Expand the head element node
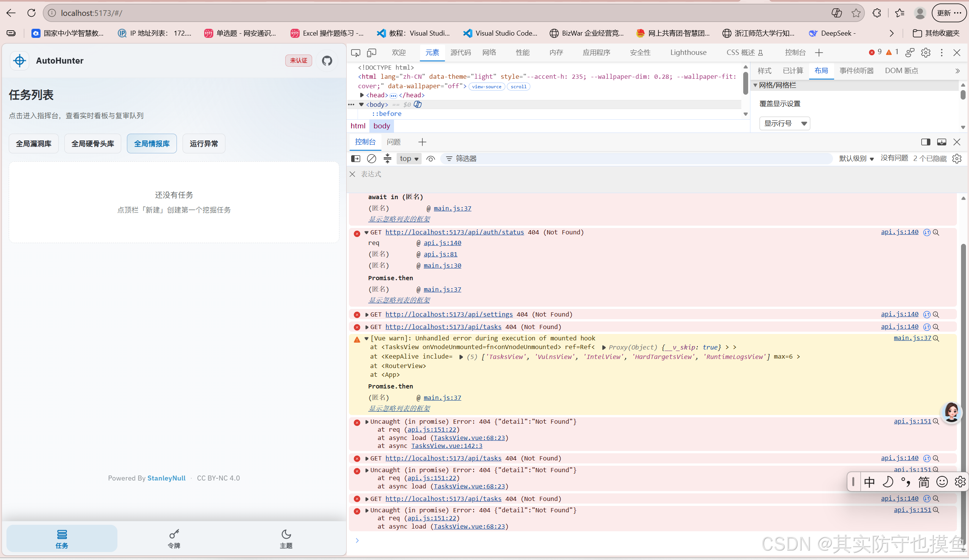The height and width of the screenshot is (560, 969). point(362,95)
